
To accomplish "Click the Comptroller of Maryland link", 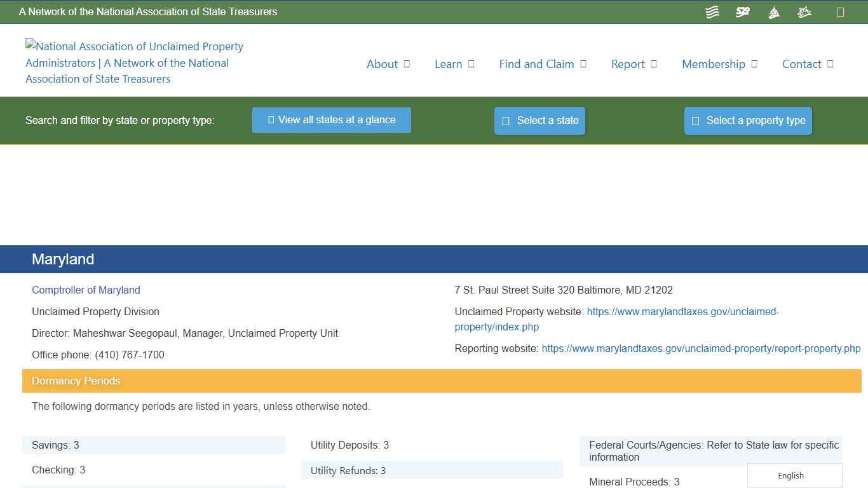I will (86, 290).
